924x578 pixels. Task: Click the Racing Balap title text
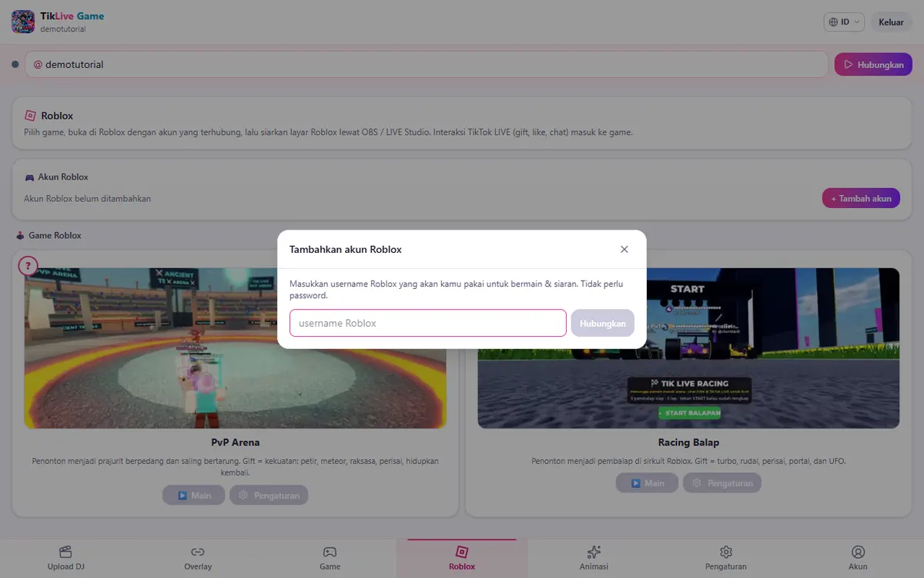point(688,442)
